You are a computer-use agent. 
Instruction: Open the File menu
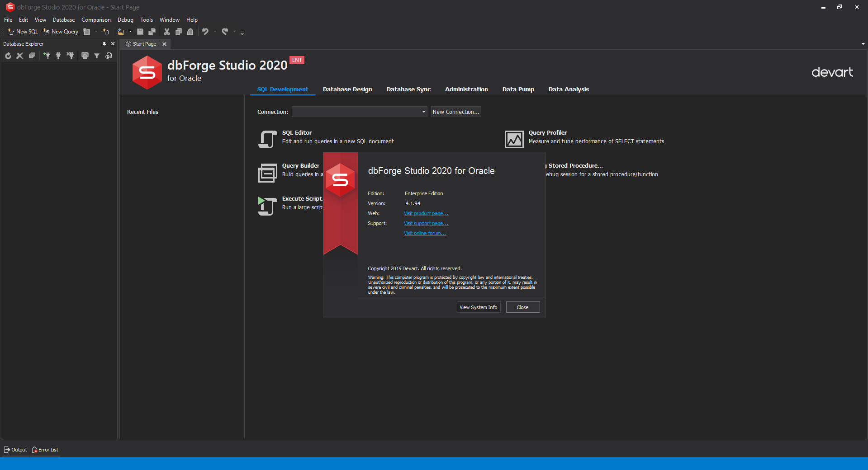click(x=8, y=20)
